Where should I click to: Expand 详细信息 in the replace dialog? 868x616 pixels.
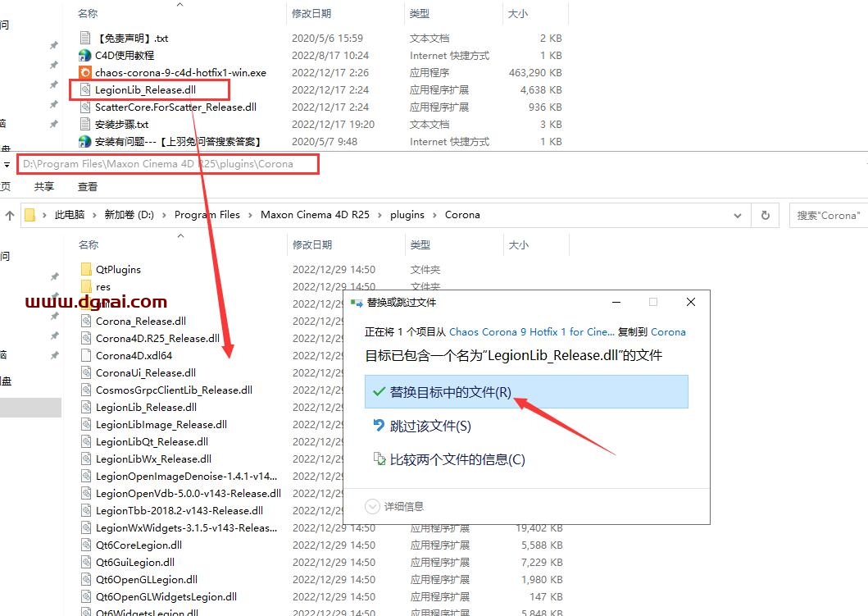tap(395, 506)
